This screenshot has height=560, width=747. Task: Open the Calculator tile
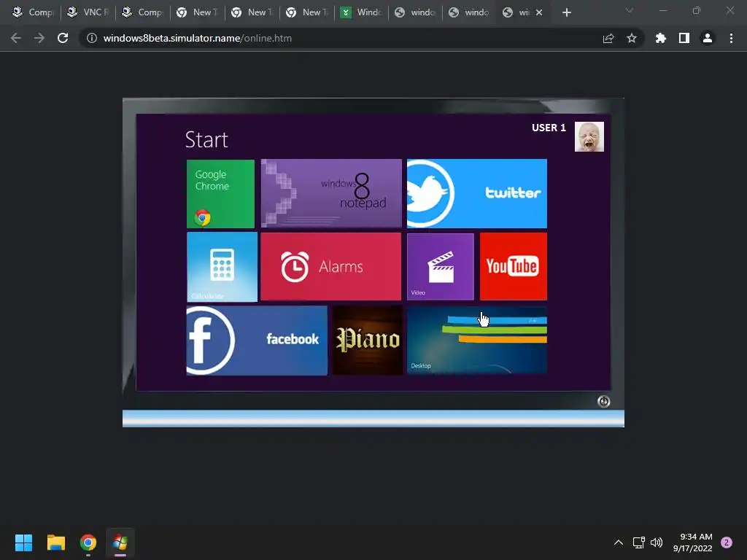point(222,267)
